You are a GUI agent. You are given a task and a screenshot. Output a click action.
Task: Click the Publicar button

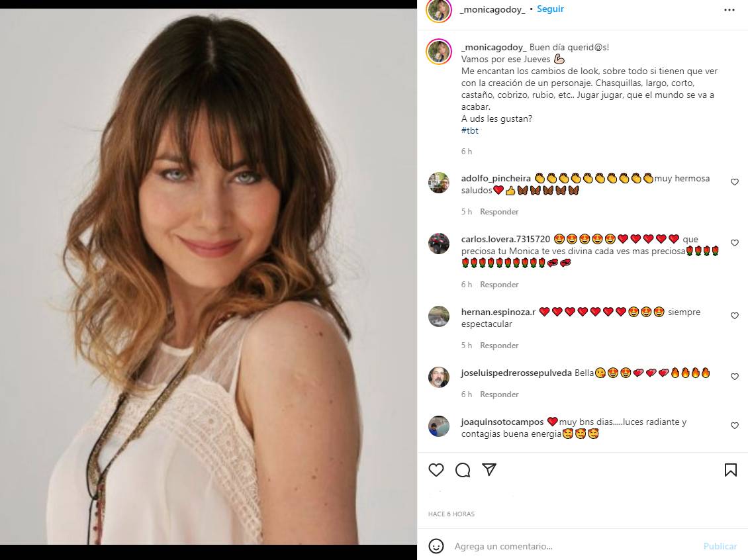tap(720, 546)
